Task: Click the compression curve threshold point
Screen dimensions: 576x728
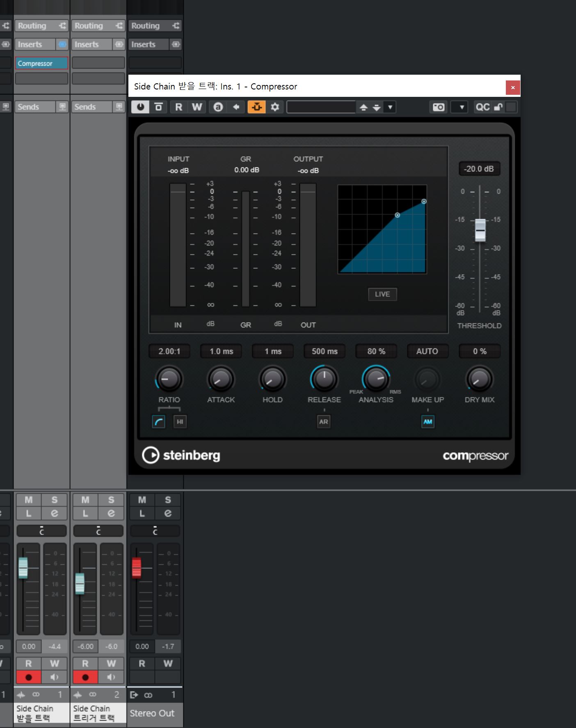Action: [x=397, y=215]
